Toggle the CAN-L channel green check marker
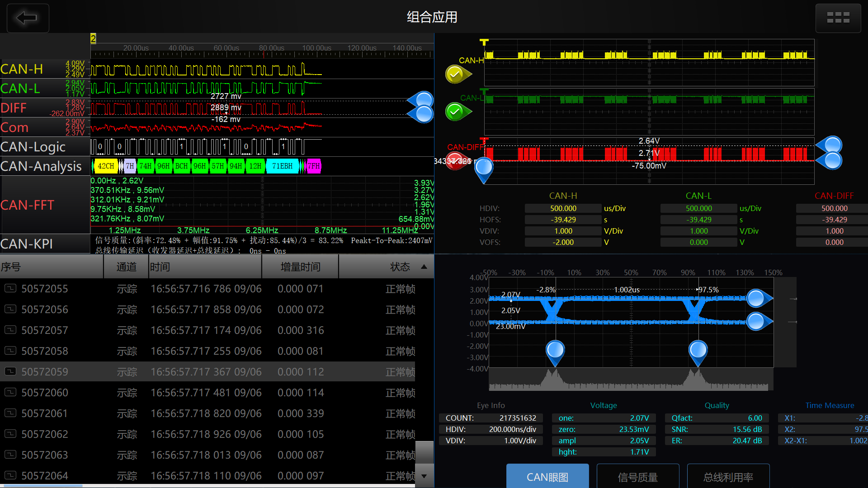This screenshot has width=868, height=488. tap(458, 112)
